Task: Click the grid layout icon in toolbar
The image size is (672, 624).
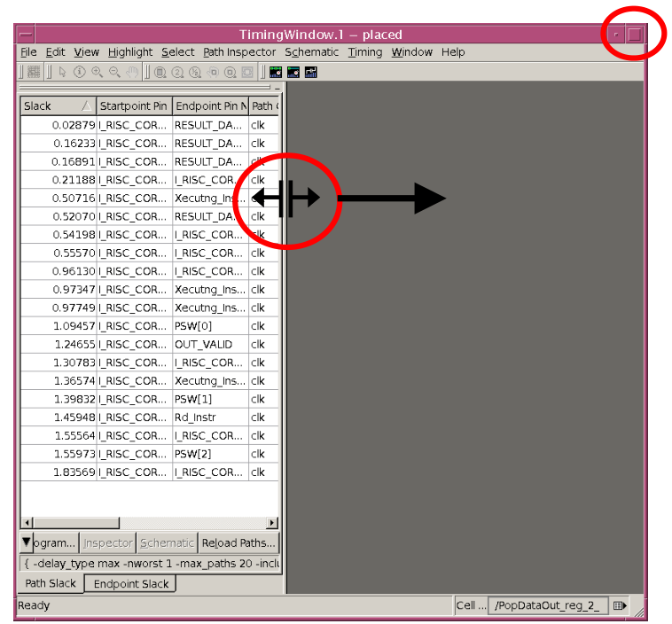Action: (x=34, y=72)
